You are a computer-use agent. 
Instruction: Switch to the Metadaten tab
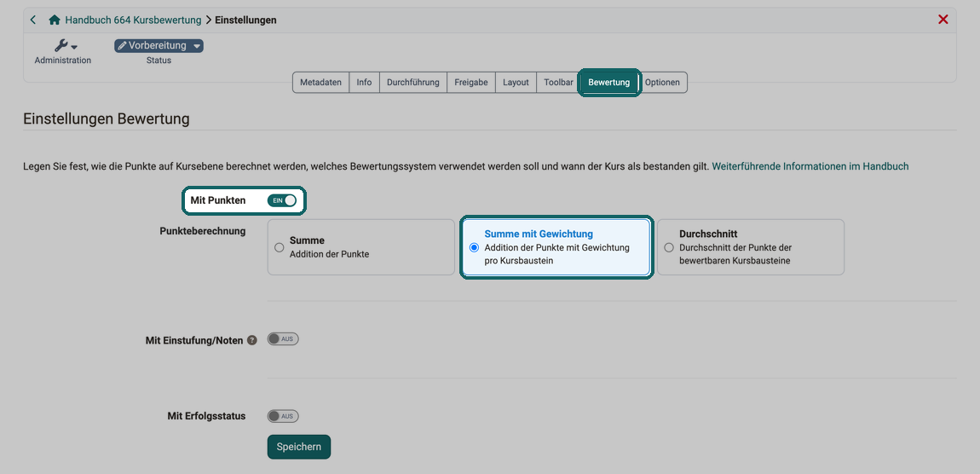pyautogui.click(x=320, y=83)
